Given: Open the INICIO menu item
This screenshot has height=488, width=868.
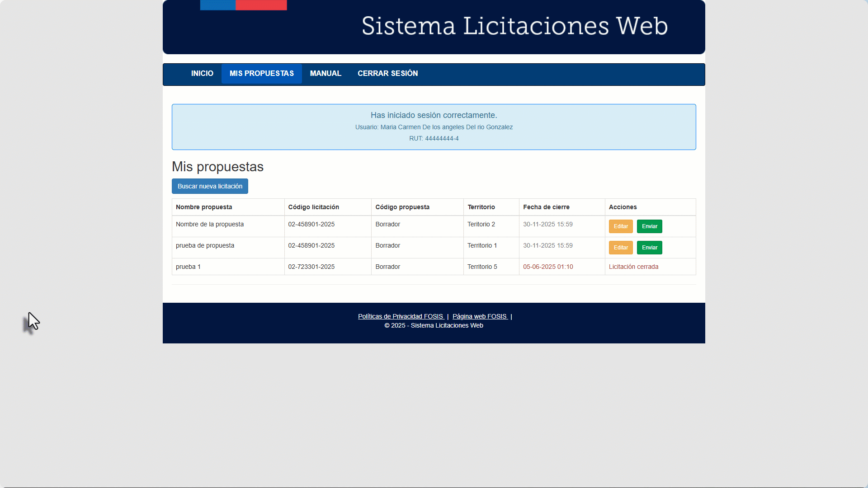Looking at the screenshot, I should [x=202, y=74].
